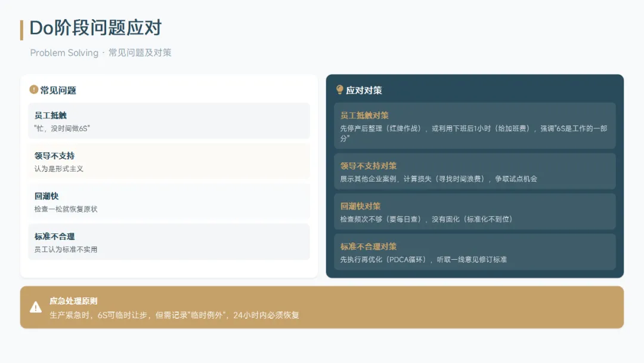The image size is (644, 363).
Task: Select the slide title Do阶段问题应对
Action: point(95,28)
